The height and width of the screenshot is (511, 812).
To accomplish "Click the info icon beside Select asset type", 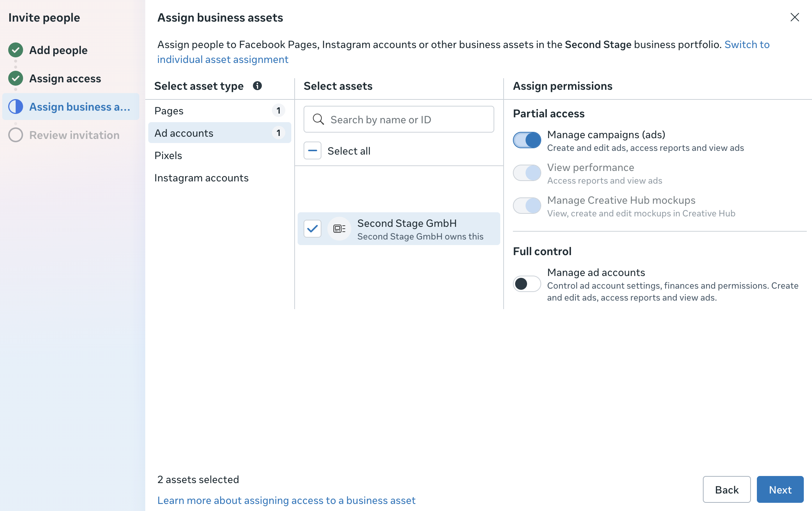I will (x=257, y=86).
